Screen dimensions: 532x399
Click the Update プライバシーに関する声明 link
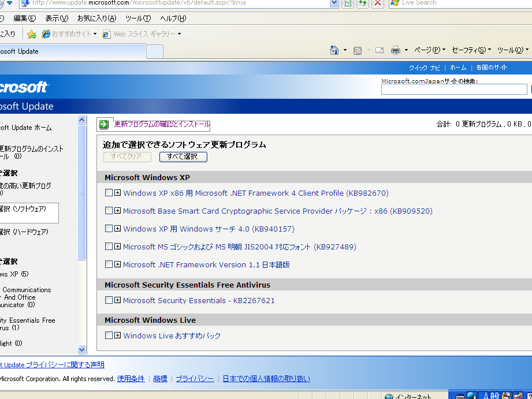coord(52,365)
